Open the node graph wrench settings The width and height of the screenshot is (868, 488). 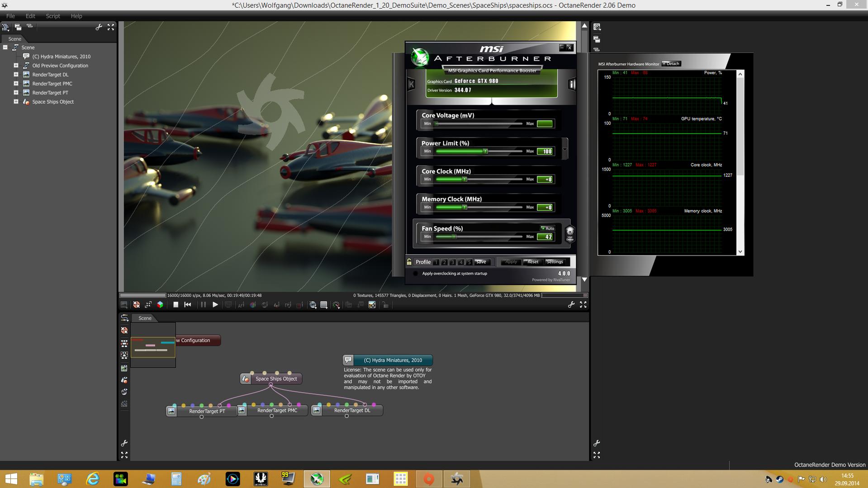coord(124,443)
